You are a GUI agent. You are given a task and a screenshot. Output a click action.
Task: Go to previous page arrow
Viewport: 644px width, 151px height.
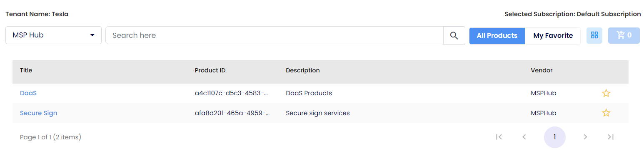(524, 137)
